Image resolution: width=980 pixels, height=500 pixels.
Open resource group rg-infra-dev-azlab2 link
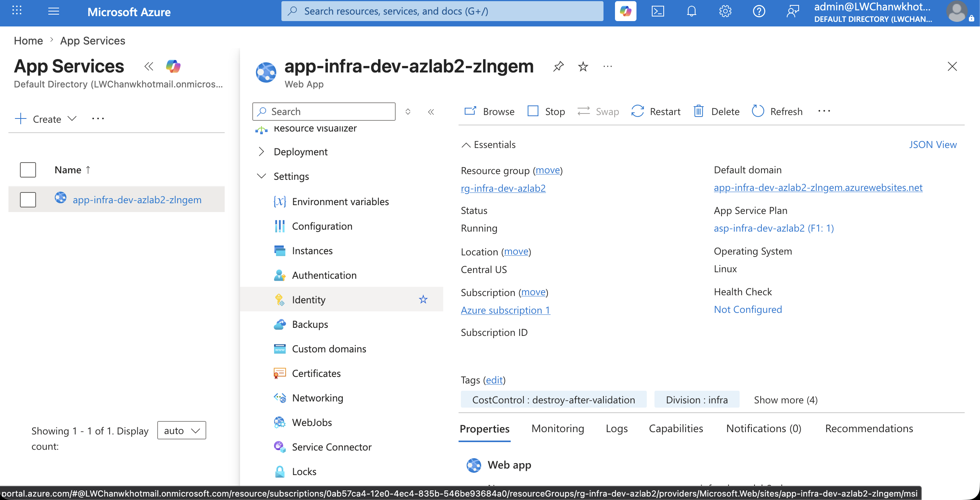[x=503, y=188]
